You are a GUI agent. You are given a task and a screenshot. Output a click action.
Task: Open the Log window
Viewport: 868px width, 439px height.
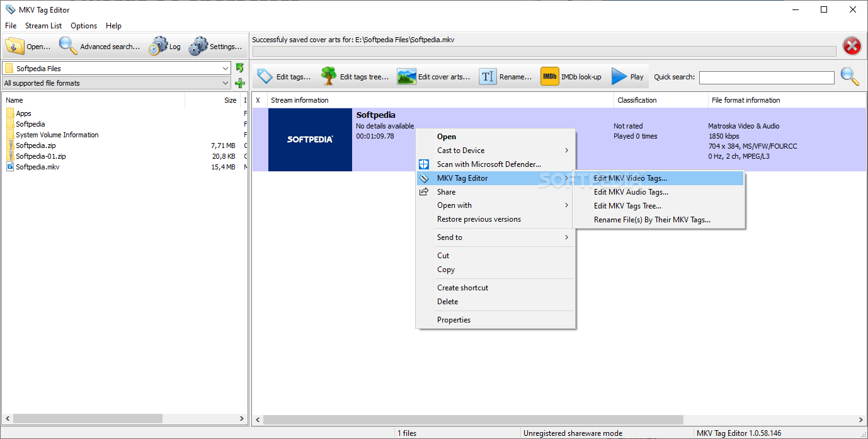[164, 46]
